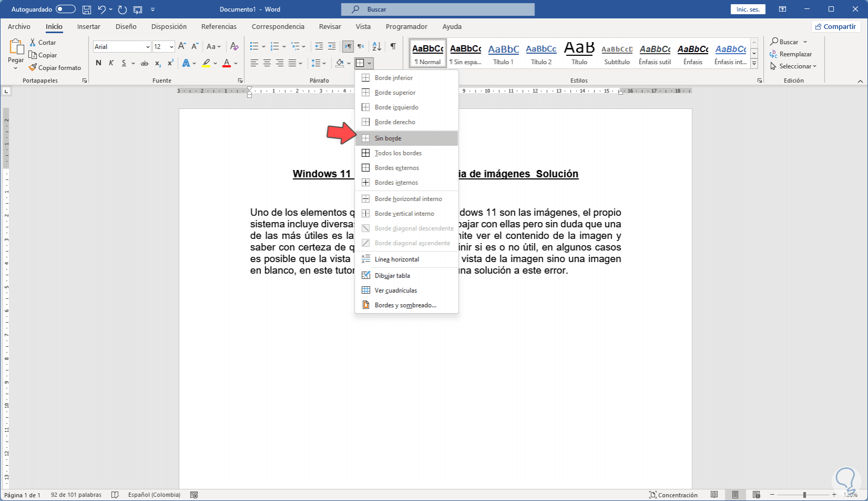
Task: Click the text highlight color swatch
Action: pyautogui.click(x=206, y=63)
